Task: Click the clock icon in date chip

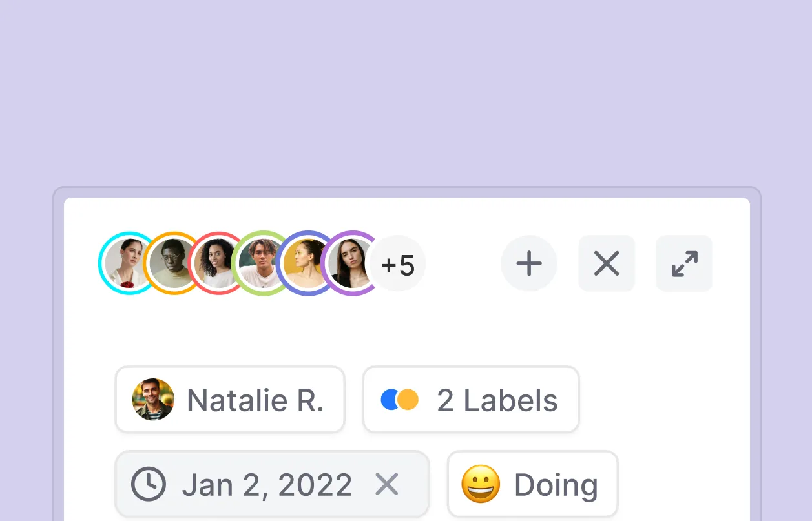Action: pyautogui.click(x=149, y=484)
